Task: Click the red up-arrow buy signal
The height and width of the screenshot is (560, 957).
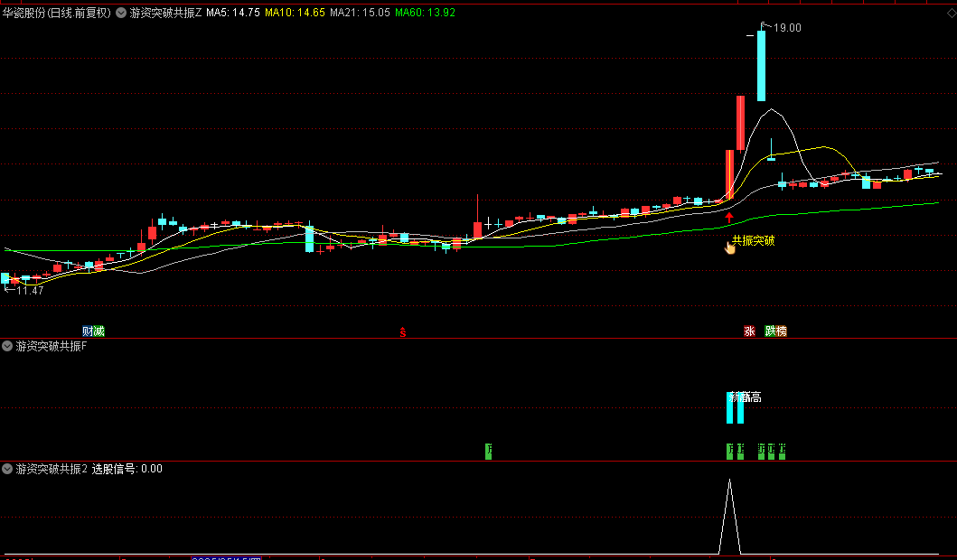Action: pyautogui.click(x=729, y=217)
